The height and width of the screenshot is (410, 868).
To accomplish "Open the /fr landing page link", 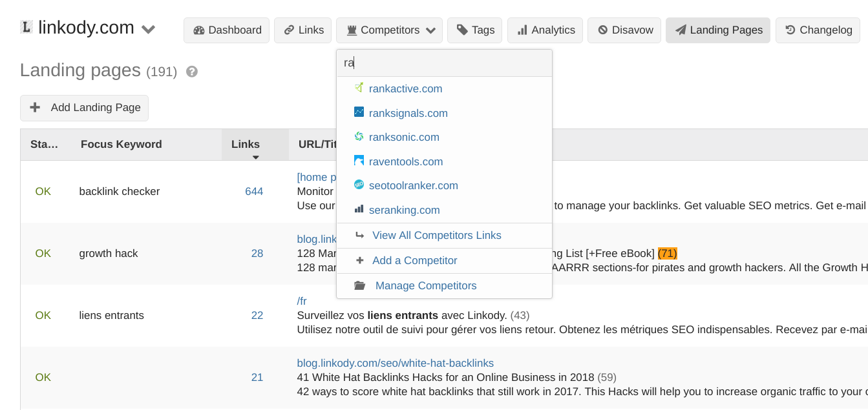I will click(x=302, y=302).
